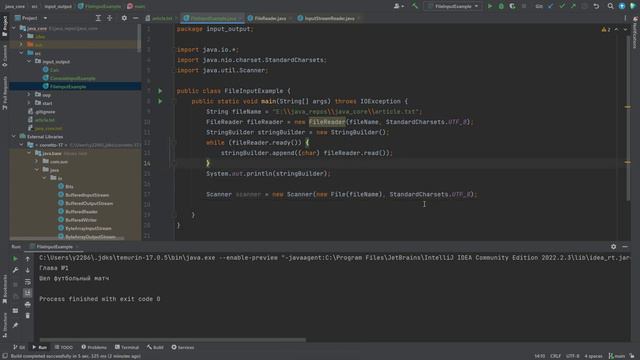This screenshot has height=360, width=640.
Task: Open the TODO tool window tab
Action: point(64,347)
